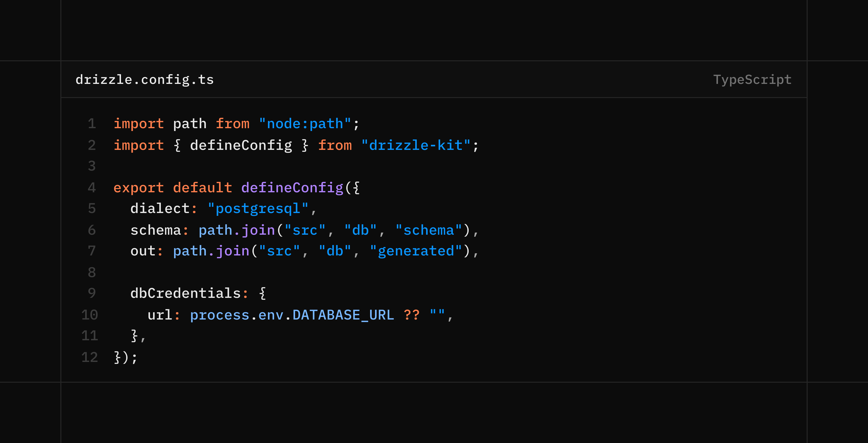Click DATABASE_URL in the url line
The height and width of the screenshot is (443, 868).
click(x=343, y=315)
